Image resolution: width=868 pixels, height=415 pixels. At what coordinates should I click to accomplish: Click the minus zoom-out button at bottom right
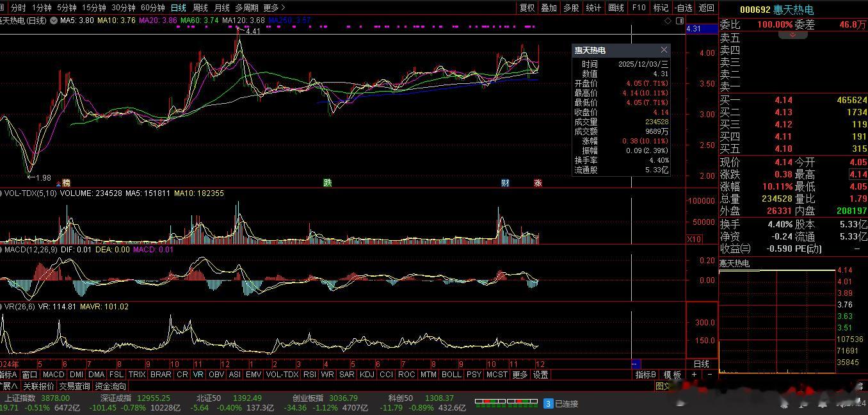point(709,375)
